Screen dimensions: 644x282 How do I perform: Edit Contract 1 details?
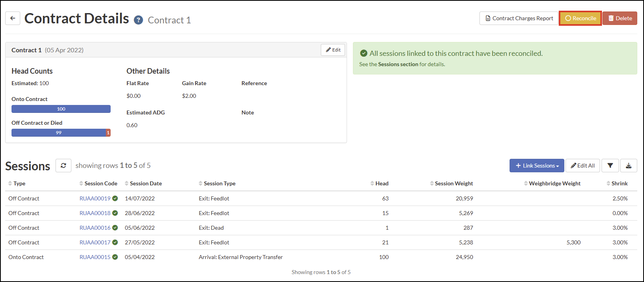tap(333, 50)
